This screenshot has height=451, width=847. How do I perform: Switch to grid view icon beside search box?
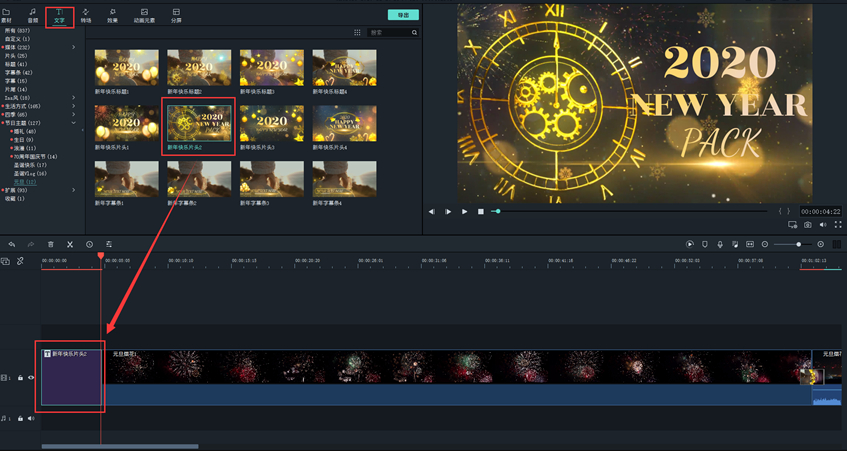coord(357,33)
